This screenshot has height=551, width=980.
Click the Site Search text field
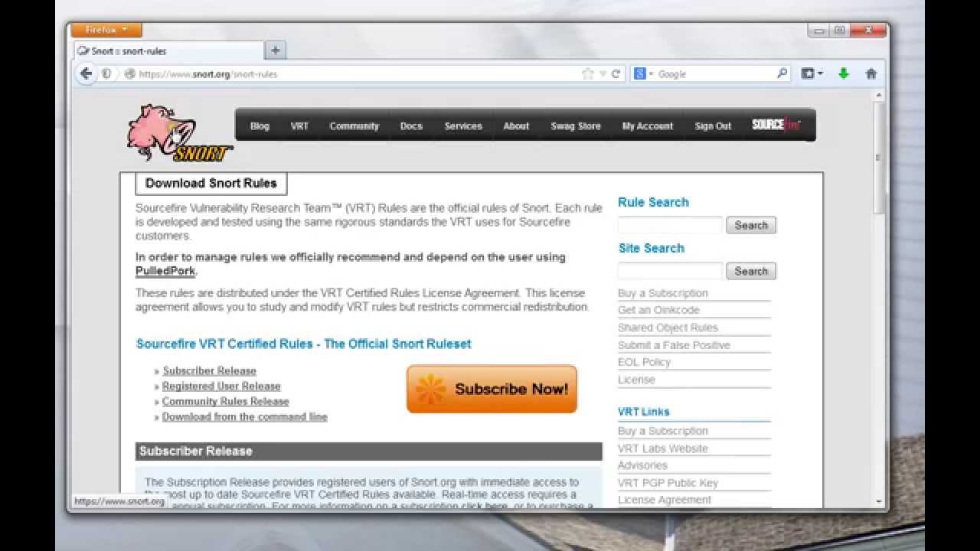coord(670,271)
